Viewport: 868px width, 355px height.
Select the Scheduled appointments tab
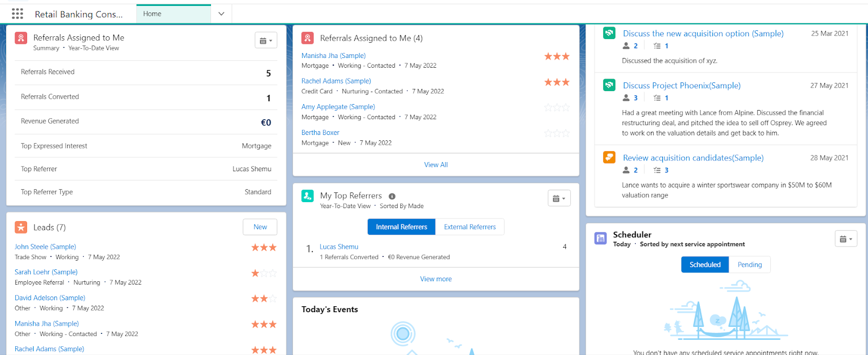pos(705,264)
